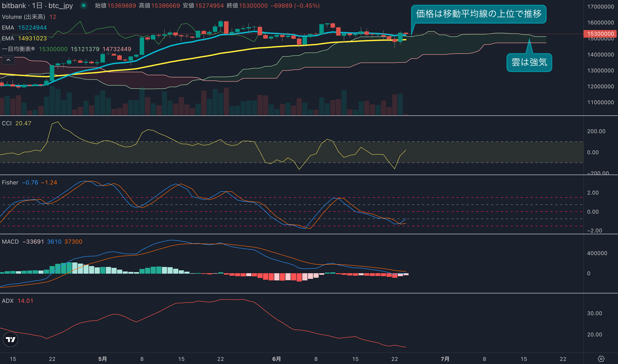Click the red 15300000 current price label

click(x=600, y=34)
